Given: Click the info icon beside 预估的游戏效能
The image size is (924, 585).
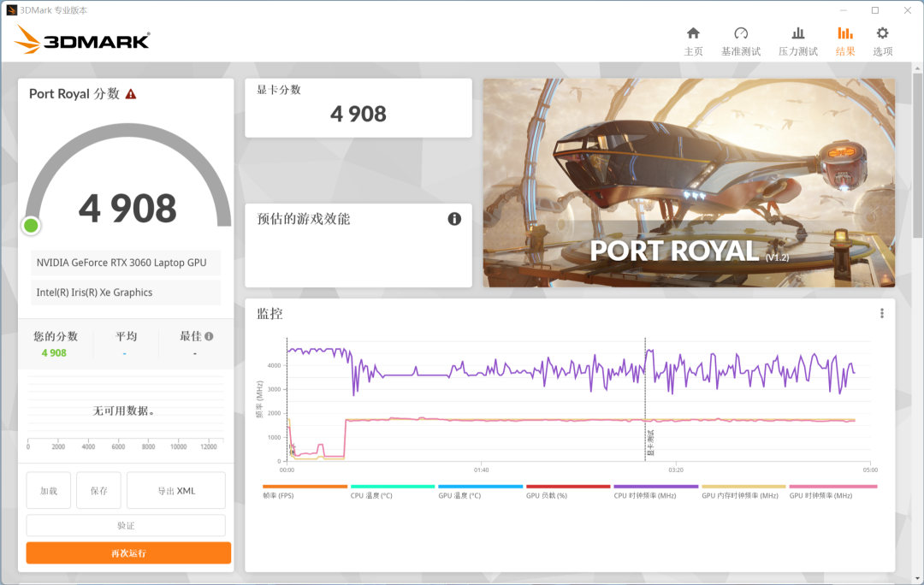Looking at the screenshot, I should pyautogui.click(x=454, y=219).
